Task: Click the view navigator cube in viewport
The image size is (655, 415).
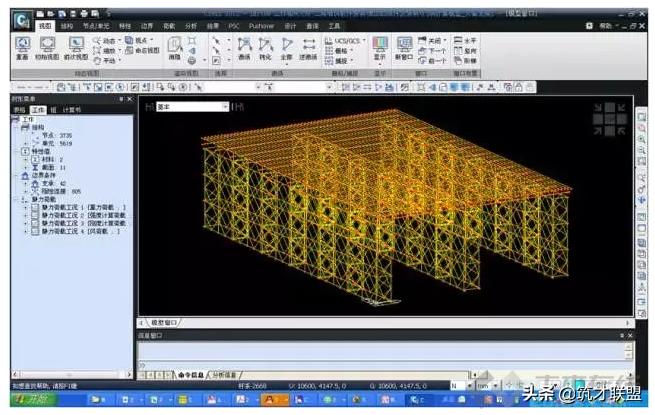Action: pyautogui.click(x=610, y=119)
